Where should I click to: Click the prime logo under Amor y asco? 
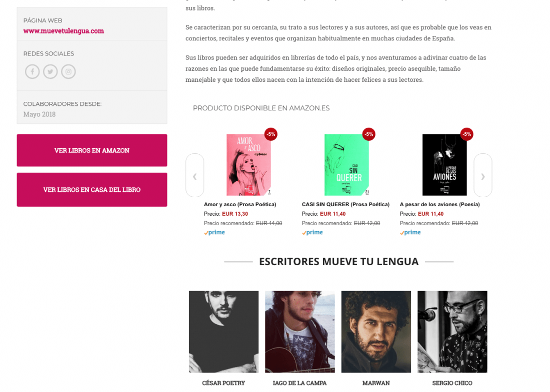[x=214, y=232]
